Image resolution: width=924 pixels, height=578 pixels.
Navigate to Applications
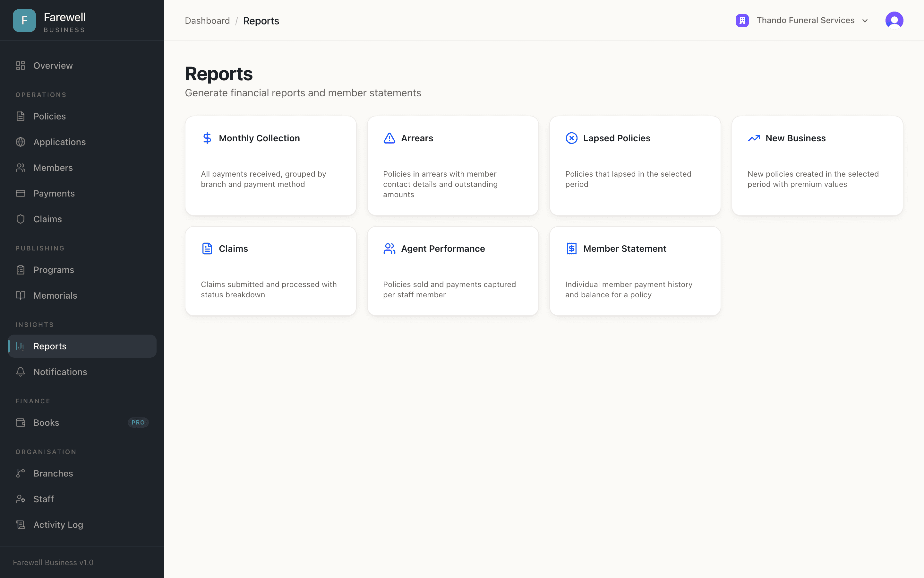pos(82,142)
